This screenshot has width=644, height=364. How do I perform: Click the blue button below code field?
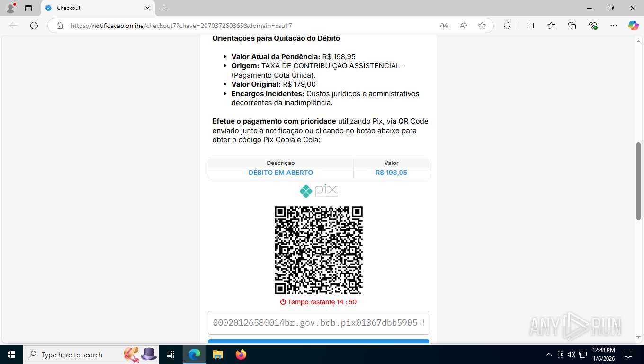coord(319,341)
